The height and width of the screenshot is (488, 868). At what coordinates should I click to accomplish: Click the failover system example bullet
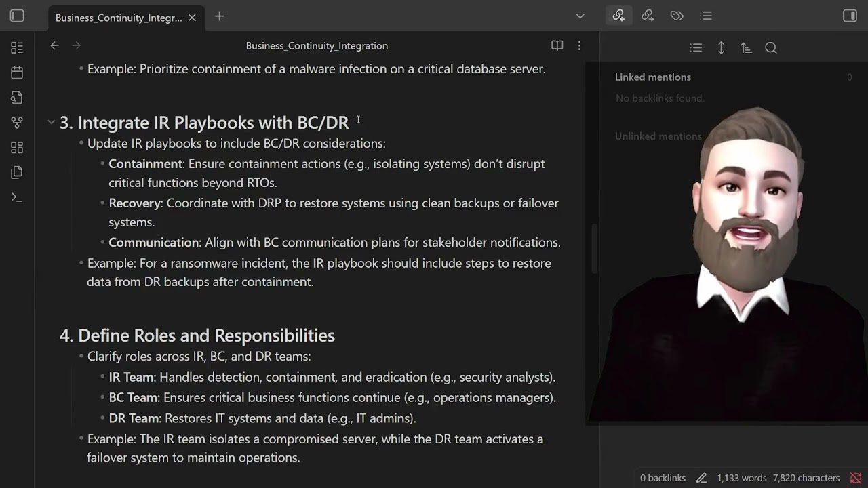(x=315, y=449)
